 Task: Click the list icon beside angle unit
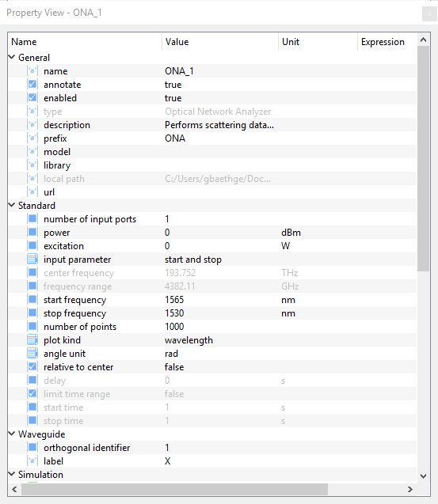[32, 353]
